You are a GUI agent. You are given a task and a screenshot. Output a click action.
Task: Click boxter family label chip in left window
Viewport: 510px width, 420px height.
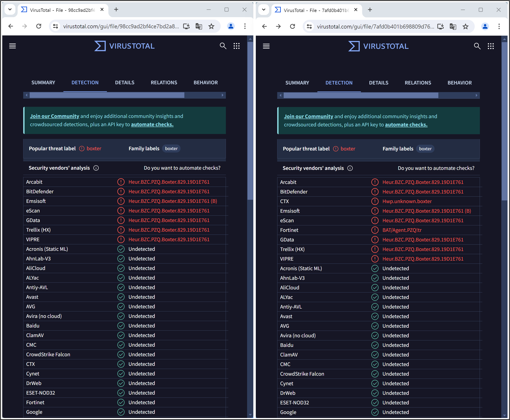tap(171, 148)
